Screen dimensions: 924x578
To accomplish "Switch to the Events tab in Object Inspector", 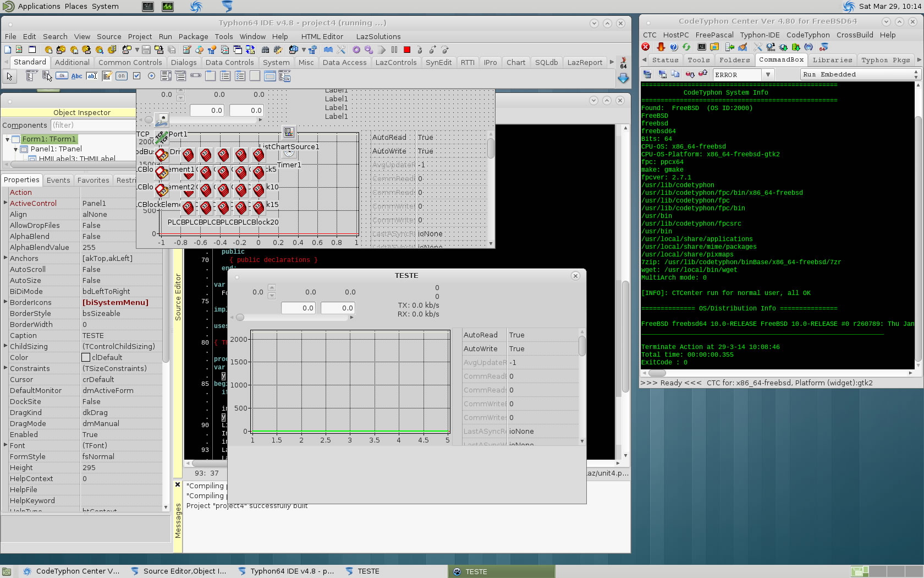I will [58, 180].
